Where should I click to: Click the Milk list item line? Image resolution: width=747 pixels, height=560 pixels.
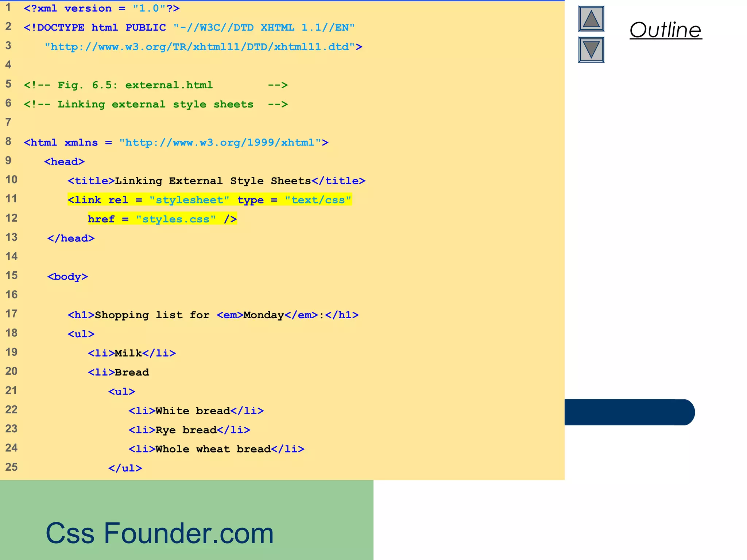tap(132, 353)
